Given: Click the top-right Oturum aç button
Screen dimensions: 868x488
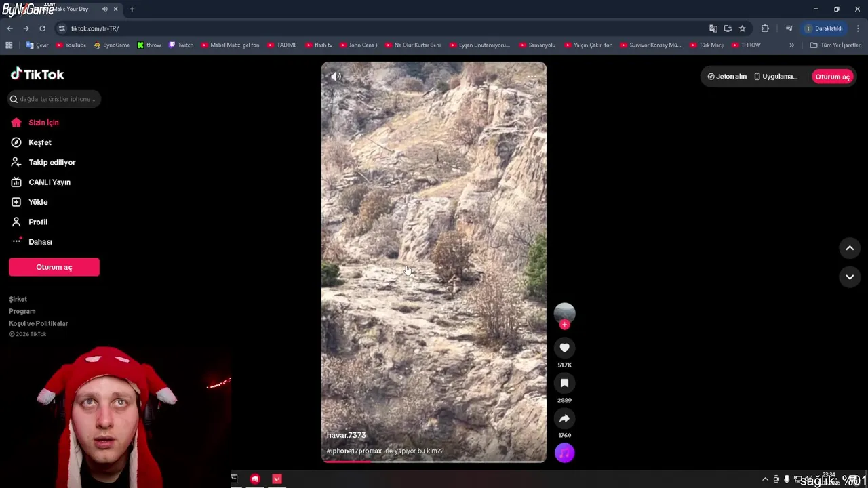Looking at the screenshot, I should (x=832, y=77).
